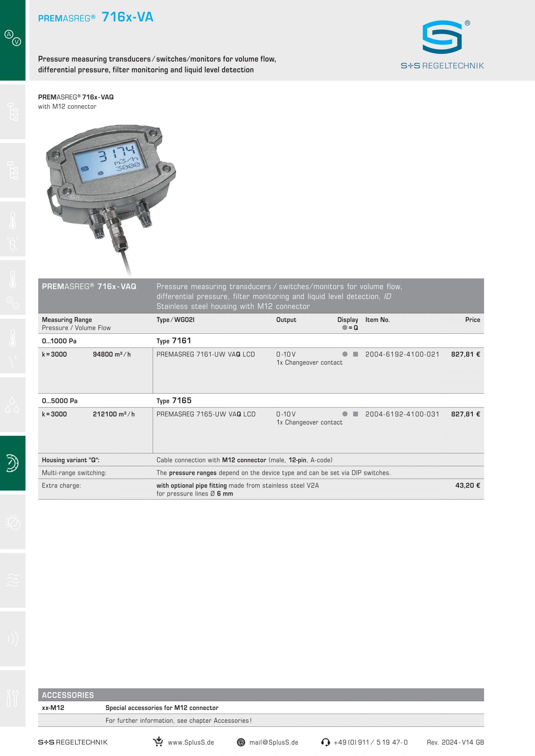Click the headset phone icon in footer
Image resolution: width=535 pixels, height=756 pixels.
325,742
